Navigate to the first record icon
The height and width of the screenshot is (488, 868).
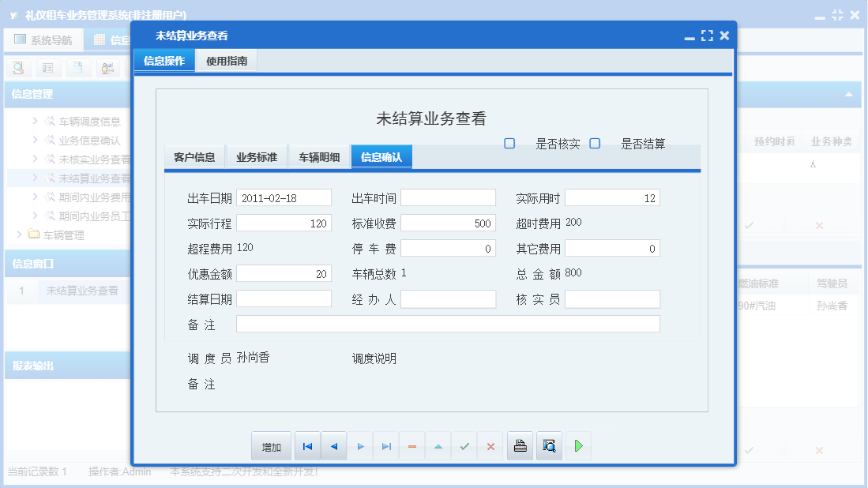click(x=307, y=445)
